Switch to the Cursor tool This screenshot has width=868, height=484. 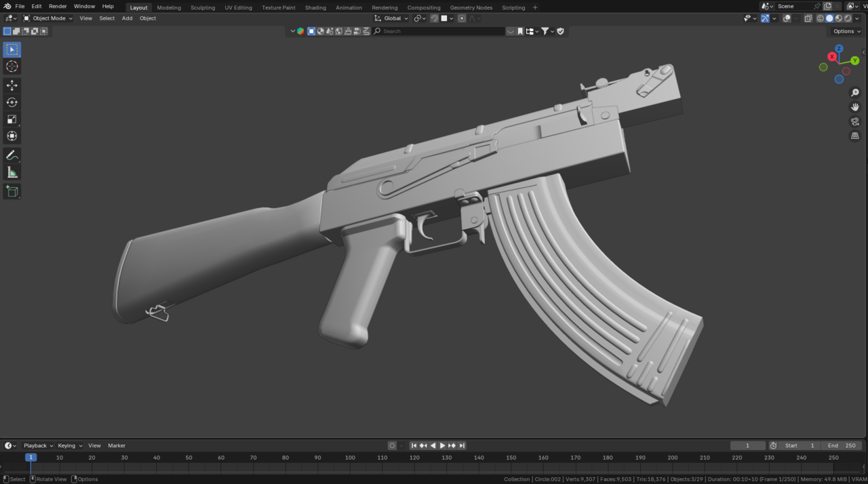[12, 66]
